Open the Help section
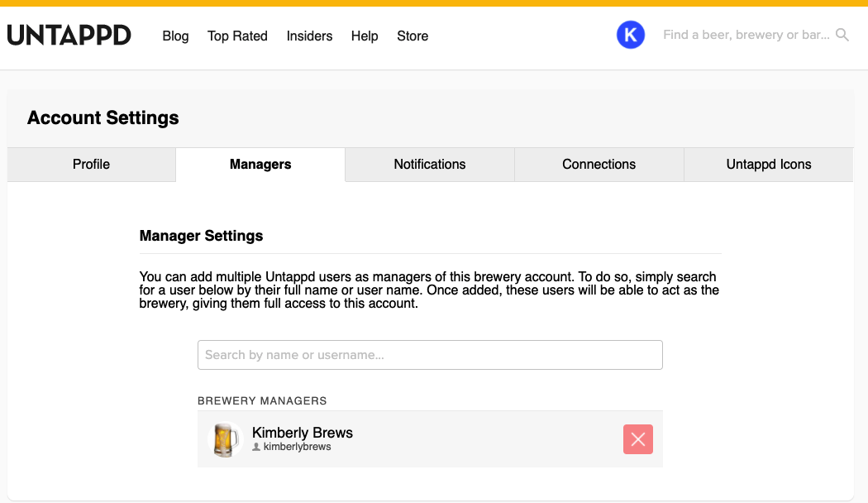This screenshot has width=868, height=503. point(365,36)
